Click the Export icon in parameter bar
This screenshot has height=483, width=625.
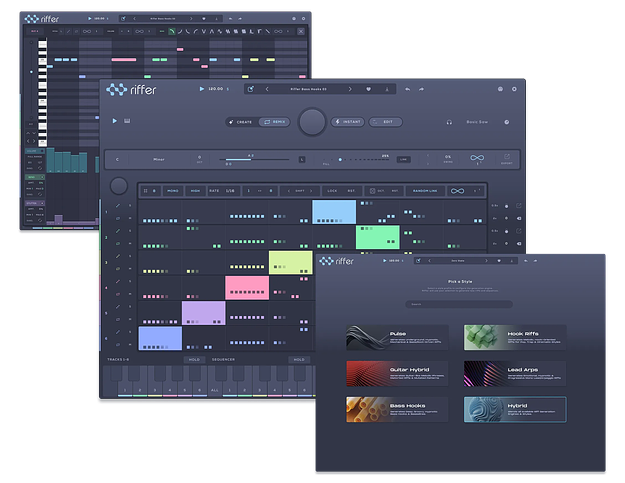point(507,159)
